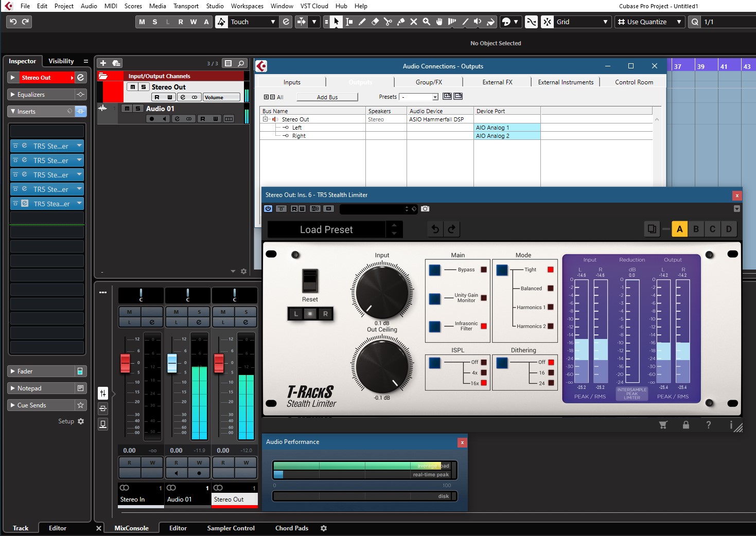Viewport: 756px width, 536px height.
Task: Mute the Stereo Out track in track list
Action: coord(133,87)
